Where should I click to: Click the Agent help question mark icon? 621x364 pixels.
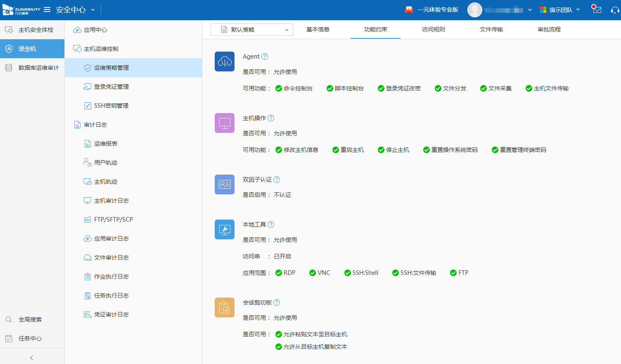tap(265, 57)
